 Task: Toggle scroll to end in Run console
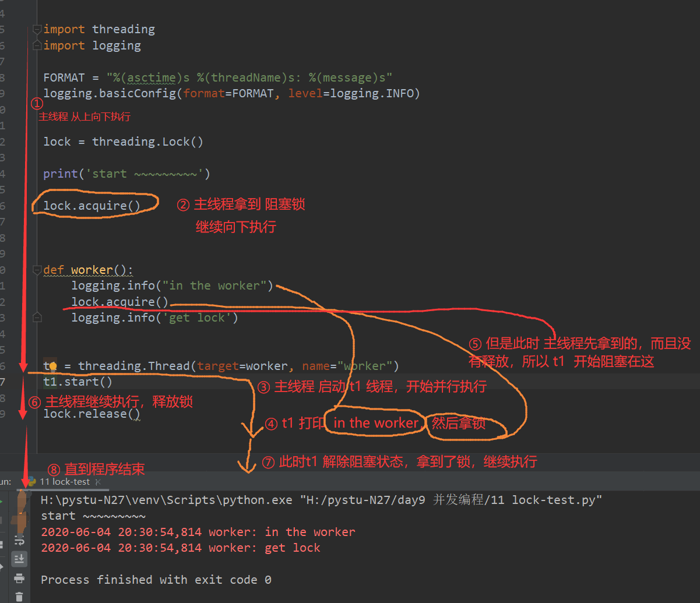(19, 559)
